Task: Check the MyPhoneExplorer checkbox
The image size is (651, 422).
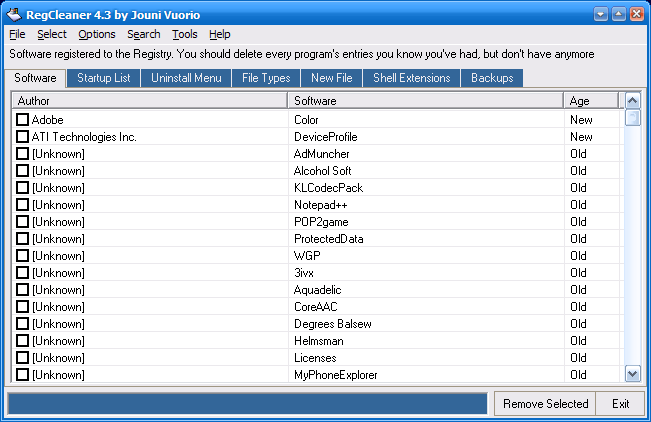Action: 22,375
